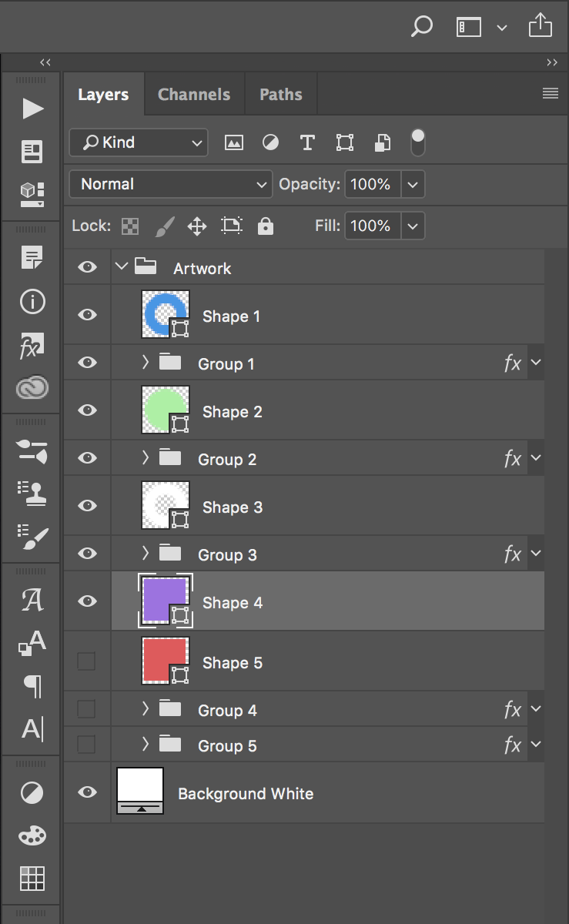Open the Opacity percentage dropdown arrow
Image resolution: width=569 pixels, height=924 pixels.
(413, 184)
